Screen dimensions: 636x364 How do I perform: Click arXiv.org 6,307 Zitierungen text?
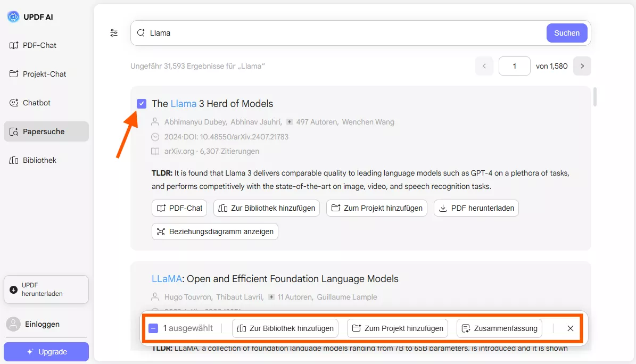(212, 151)
